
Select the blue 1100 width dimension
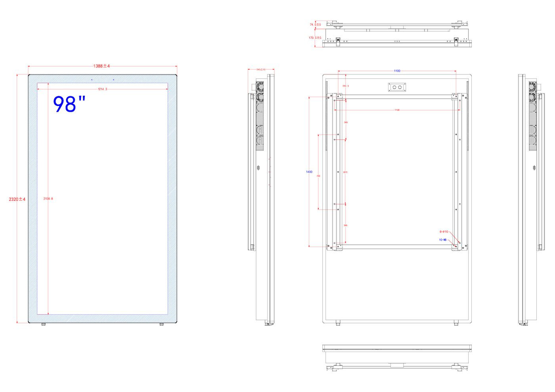pos(397,71)
